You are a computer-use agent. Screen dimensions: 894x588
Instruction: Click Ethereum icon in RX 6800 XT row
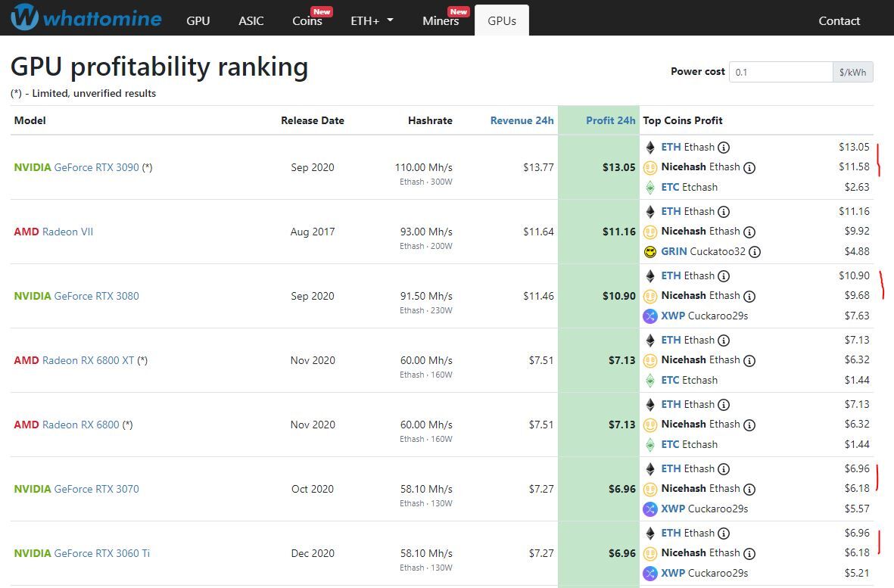[x=650, y=341]
